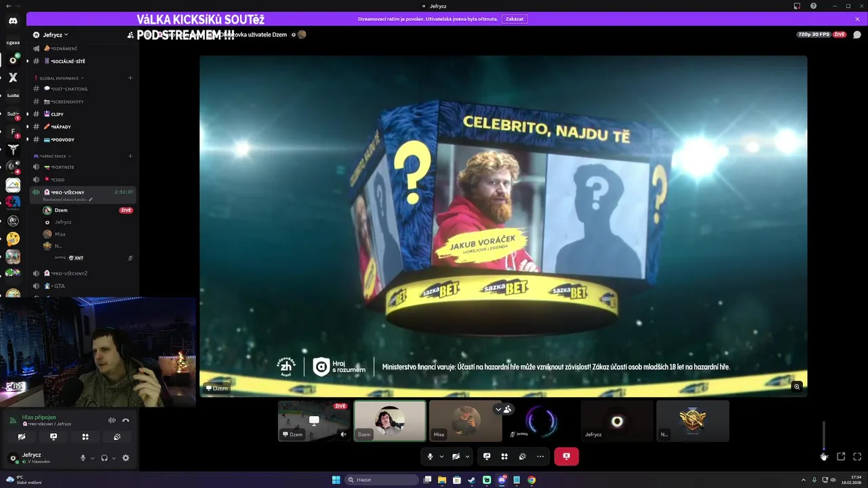Join the PRO-VŠECHNY2 voice channel
Viewport: 868px width, 488px height.
tap(81, 273)
